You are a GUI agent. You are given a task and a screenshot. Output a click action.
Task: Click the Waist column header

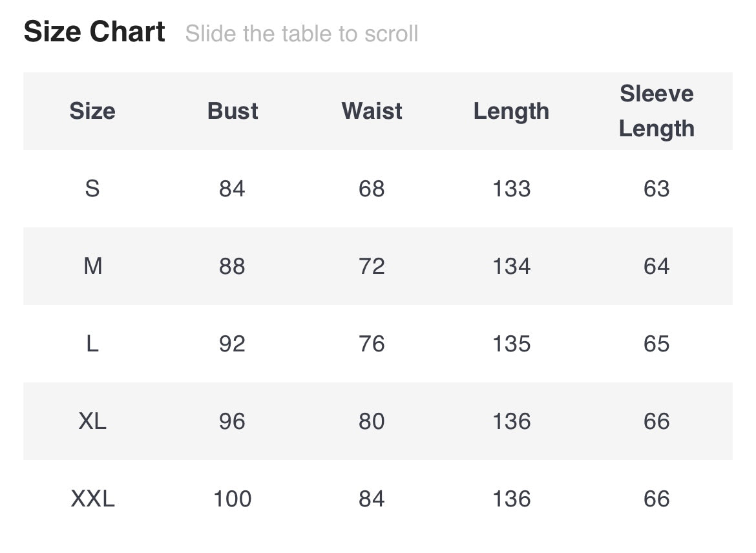point(372,111)
